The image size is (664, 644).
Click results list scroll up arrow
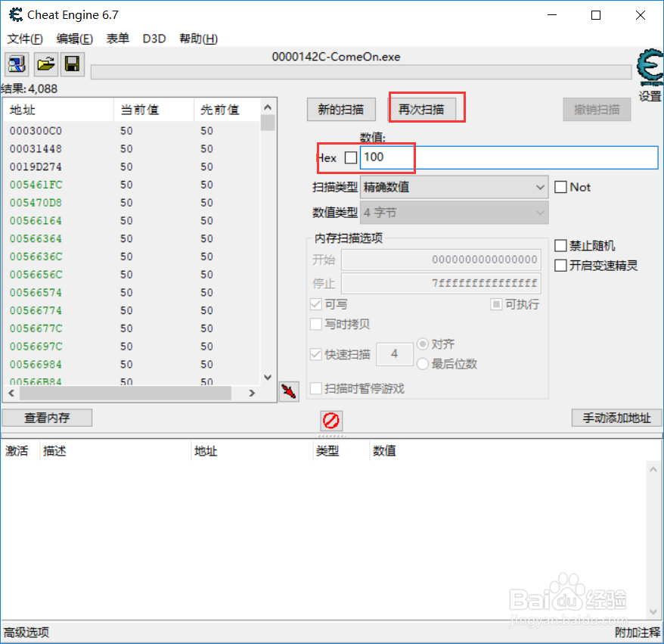(x=268, y=107)
